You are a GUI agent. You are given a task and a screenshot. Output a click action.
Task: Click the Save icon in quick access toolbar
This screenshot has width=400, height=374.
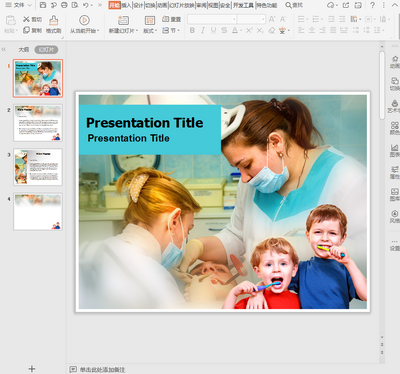coord(43,5)
